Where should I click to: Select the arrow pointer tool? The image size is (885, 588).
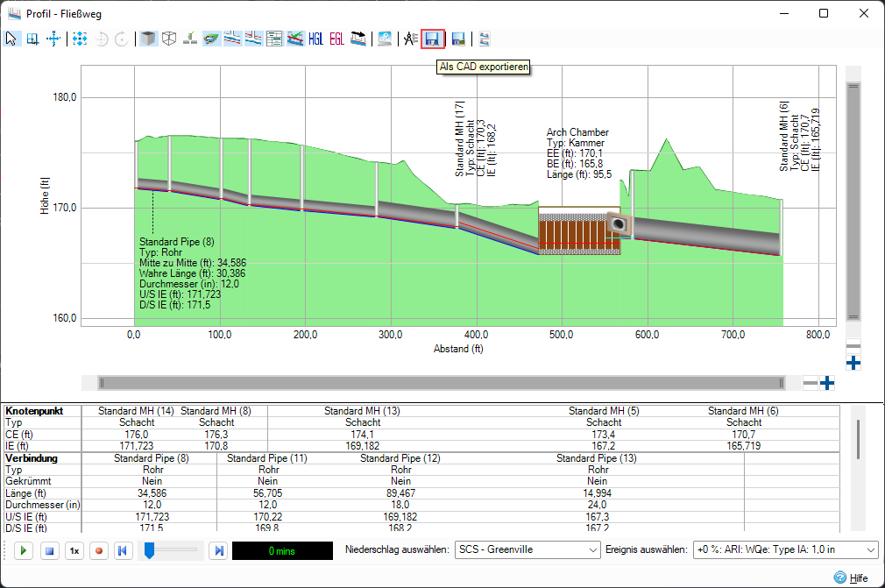coord(12,39)
